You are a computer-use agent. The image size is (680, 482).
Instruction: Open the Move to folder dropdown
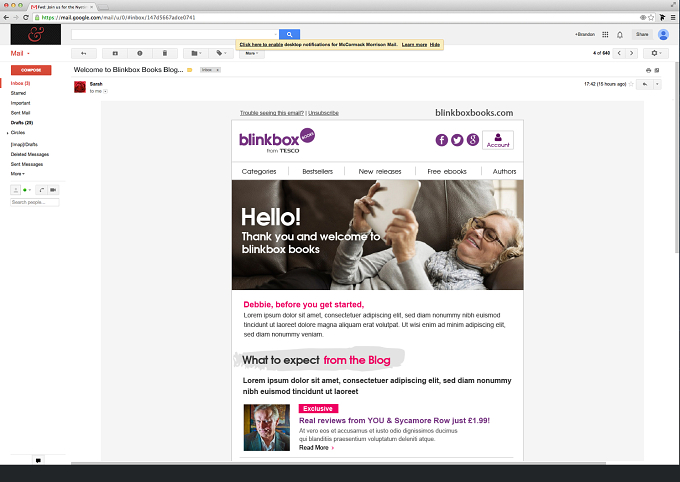point(196,53)
